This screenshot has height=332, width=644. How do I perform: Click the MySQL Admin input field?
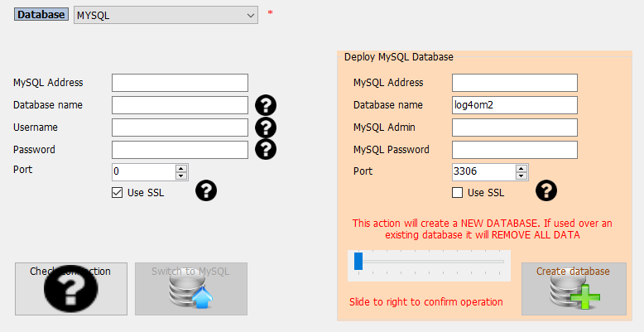click(514, 128)
